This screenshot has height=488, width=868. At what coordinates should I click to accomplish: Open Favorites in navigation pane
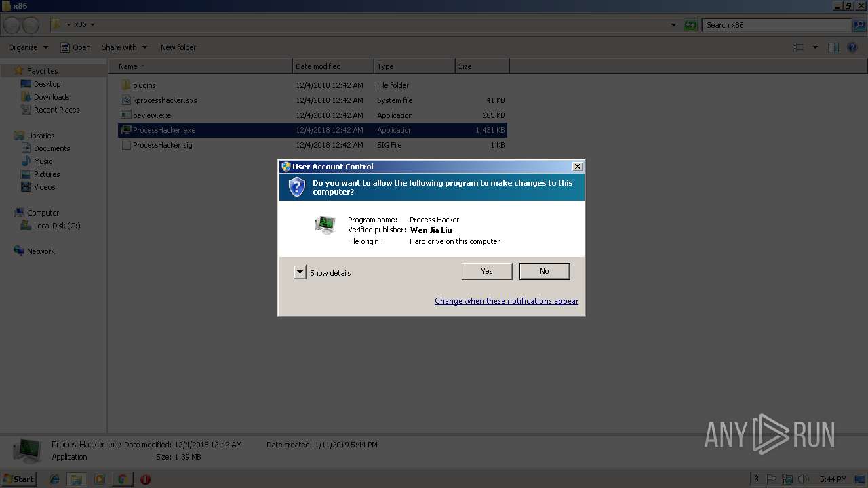click(42, 71)
